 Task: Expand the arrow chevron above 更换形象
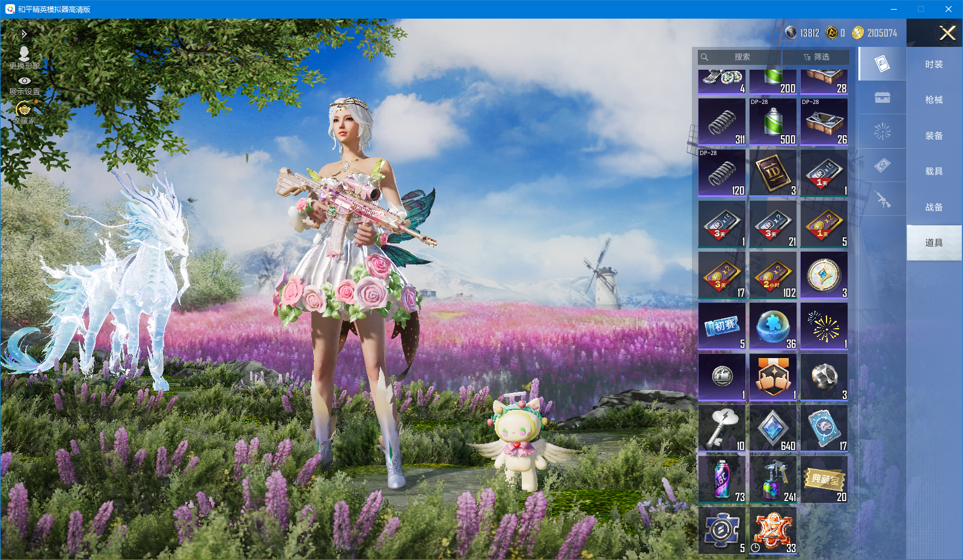[24, 34]
